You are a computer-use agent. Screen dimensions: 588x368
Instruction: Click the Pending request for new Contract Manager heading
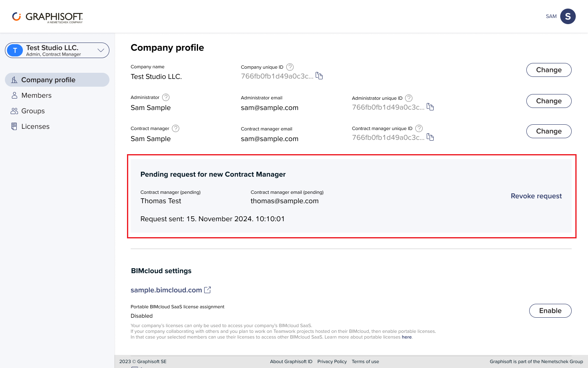coord(213,174)
